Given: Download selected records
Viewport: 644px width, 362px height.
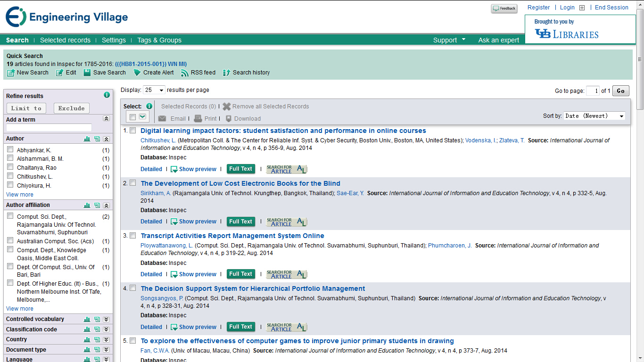Looking at the screenshot, I should click(x=243, y=119).
